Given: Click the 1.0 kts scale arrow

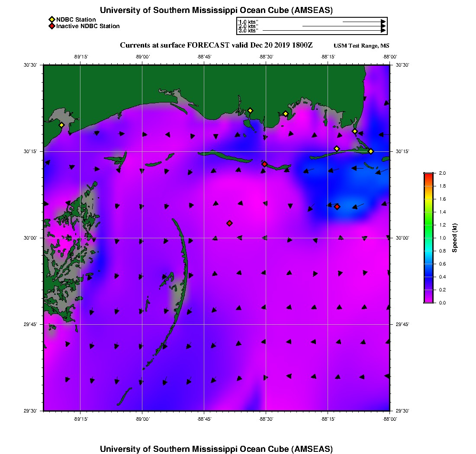Looking at the screenshot, I should [x=363, y=21].
